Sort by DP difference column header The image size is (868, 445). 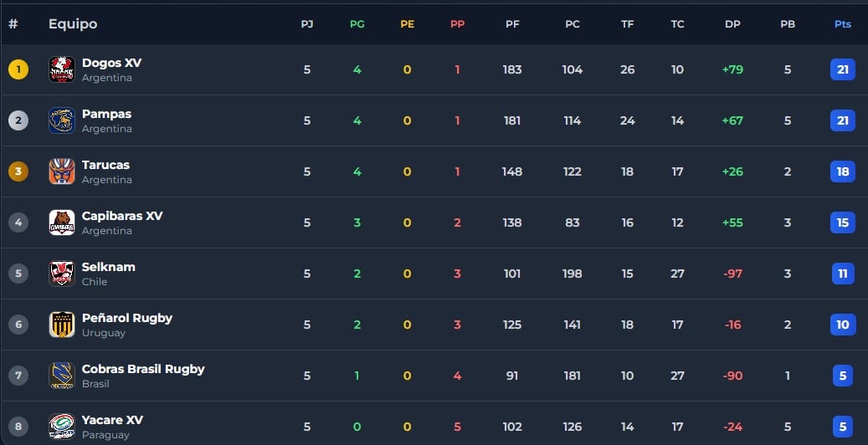tap(732, 24)
